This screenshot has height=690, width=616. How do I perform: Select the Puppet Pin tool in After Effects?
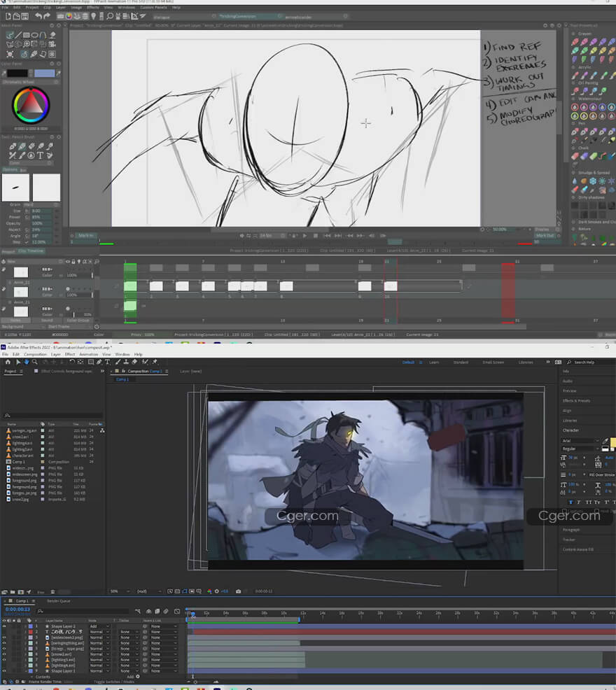pyautogui.click(x=155, y=362)
